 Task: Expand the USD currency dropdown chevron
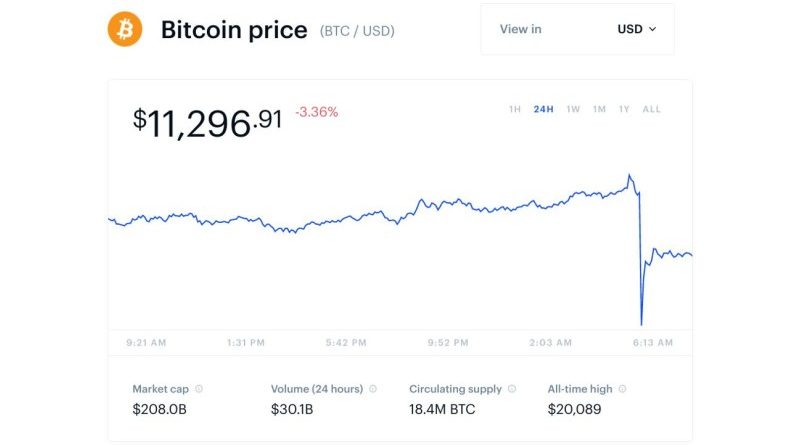pyautogui.click(x=652, y=29)
